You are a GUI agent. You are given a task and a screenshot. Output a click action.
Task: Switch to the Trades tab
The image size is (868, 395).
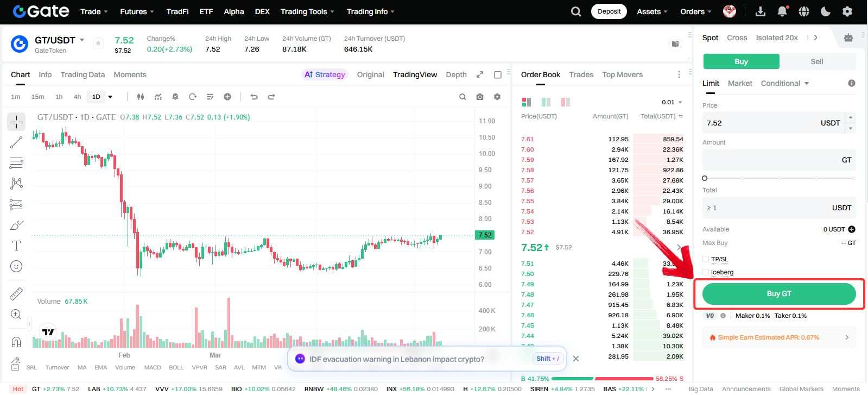581,74
